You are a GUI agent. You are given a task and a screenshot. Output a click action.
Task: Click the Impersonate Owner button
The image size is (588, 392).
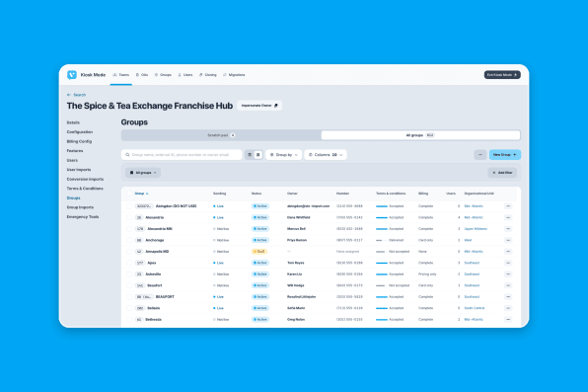click(x=259, y=106)
